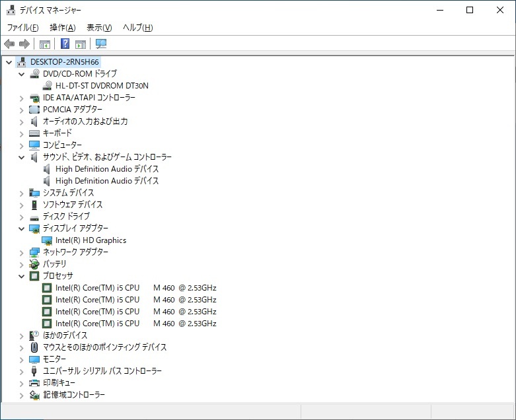
Task: Select the third Intel Core i5 CPU entry
Action: click(136, 312)
